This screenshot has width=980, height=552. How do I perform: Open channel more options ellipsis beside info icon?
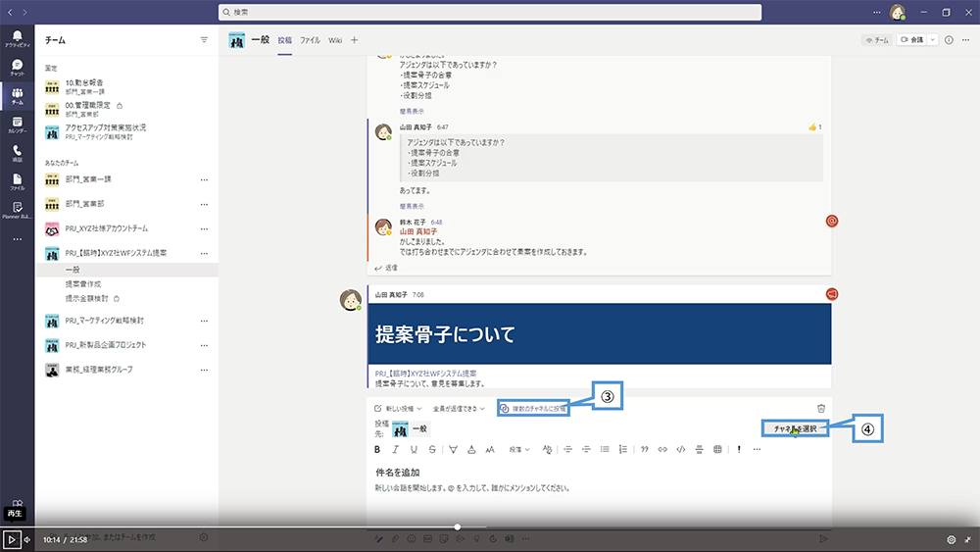point(965,40)
